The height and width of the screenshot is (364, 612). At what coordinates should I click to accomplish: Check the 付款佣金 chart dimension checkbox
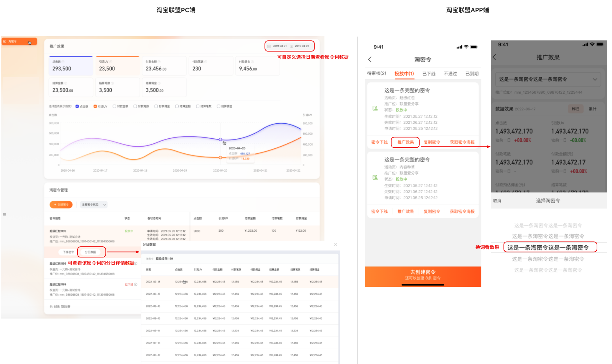(x=156, y=106)
